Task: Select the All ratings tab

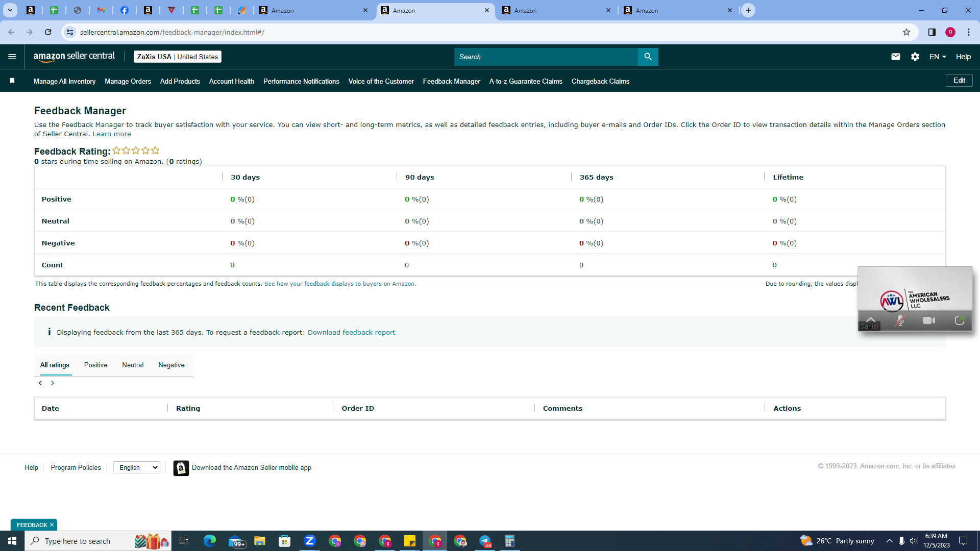Action: point(55,365)
